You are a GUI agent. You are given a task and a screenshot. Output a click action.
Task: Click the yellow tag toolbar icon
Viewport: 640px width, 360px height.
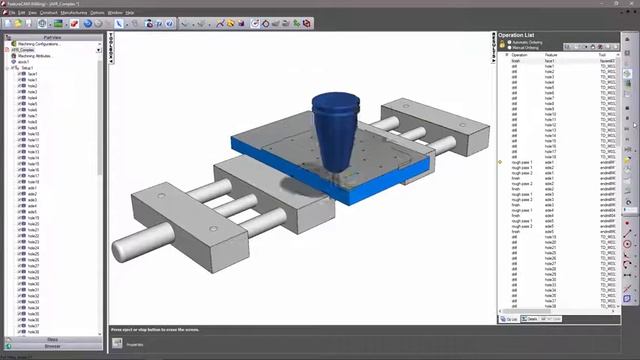231,23
